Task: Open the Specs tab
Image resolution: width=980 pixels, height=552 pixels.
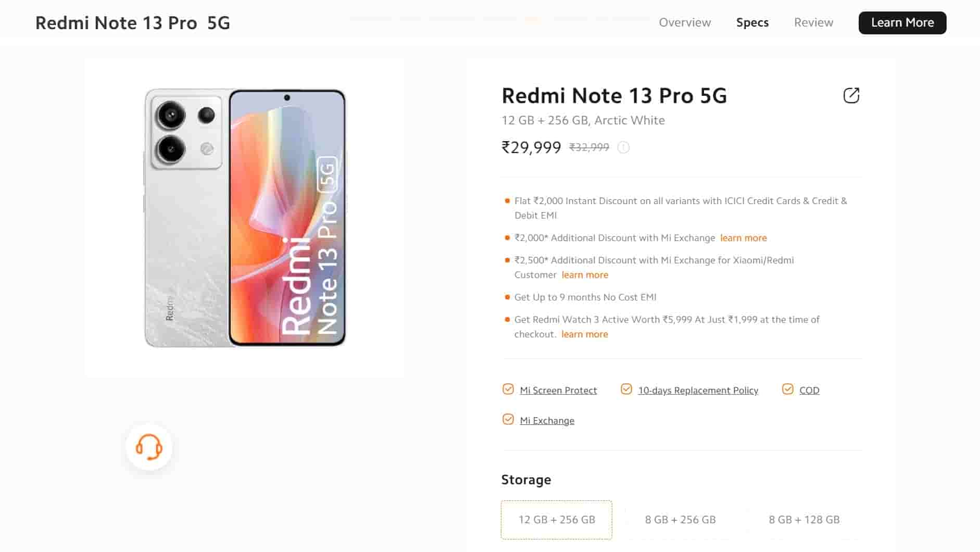Action: click(752, 22)
